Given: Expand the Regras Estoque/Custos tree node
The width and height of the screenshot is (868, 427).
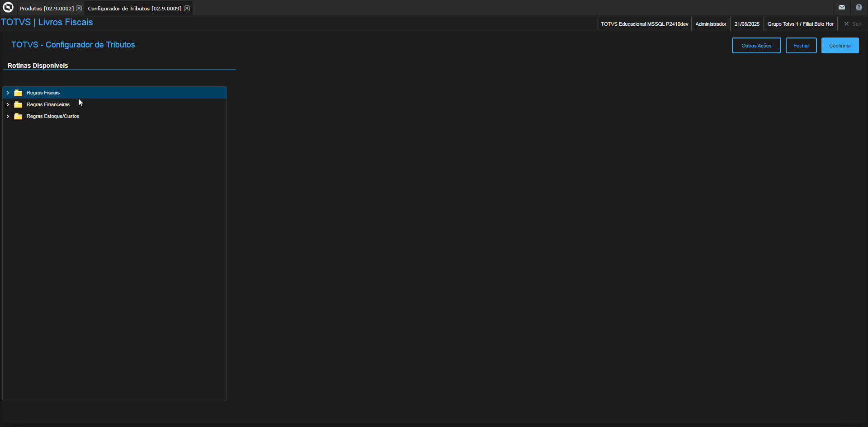Looking at the screenshot, I should (8, 116).
